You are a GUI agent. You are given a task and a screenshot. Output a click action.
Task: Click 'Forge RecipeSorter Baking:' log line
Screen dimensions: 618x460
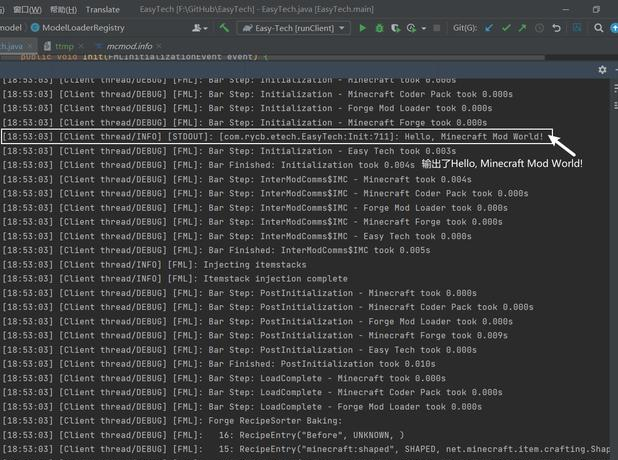173,421
